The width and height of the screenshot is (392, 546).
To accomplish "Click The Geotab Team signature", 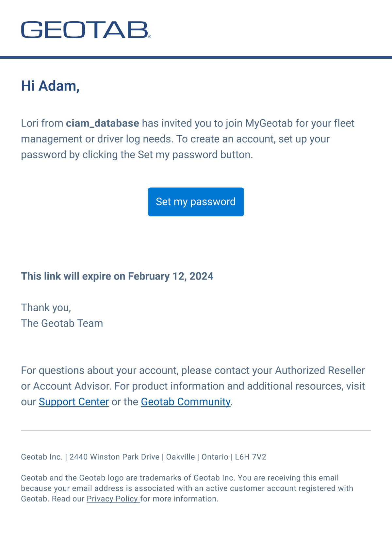I will tap(62, 323).
